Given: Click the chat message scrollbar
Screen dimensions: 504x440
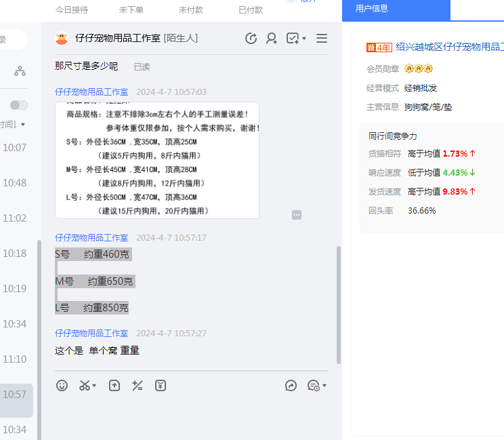Looking at the screenshot, I should [339, 305].
